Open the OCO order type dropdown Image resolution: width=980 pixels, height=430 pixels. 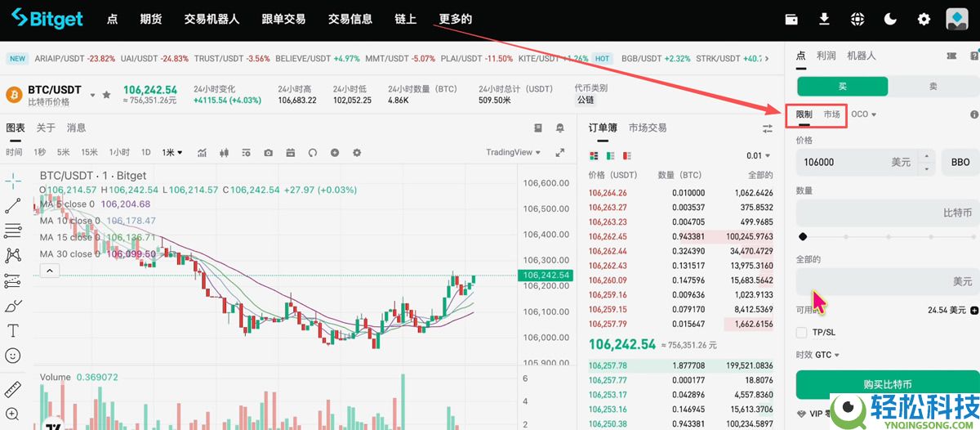pos(863,114)
